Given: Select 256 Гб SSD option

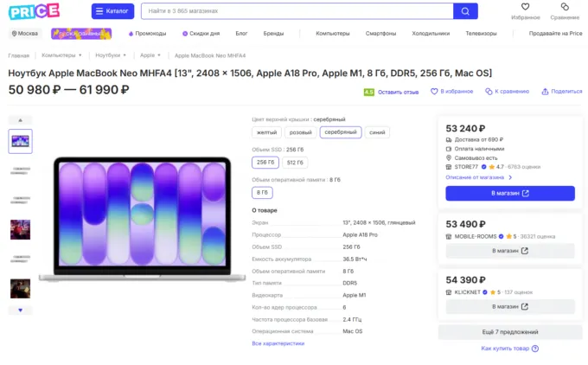Looking at the screenshot, I should [x=265, y=163].
